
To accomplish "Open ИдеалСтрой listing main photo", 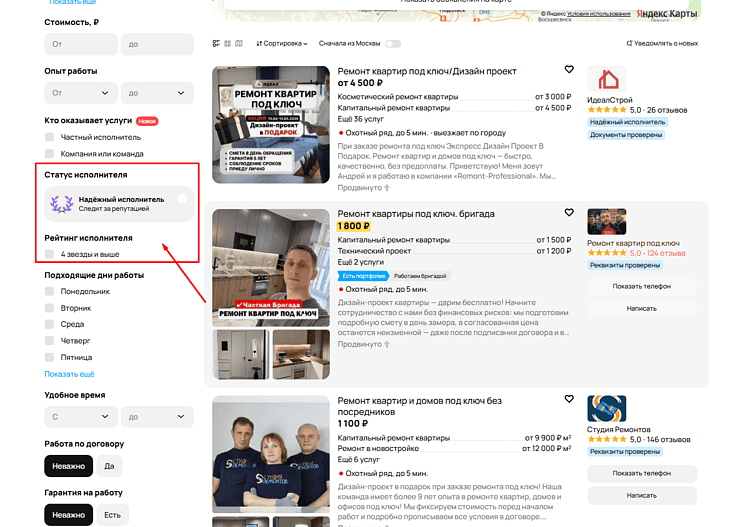I will [271, 125].
